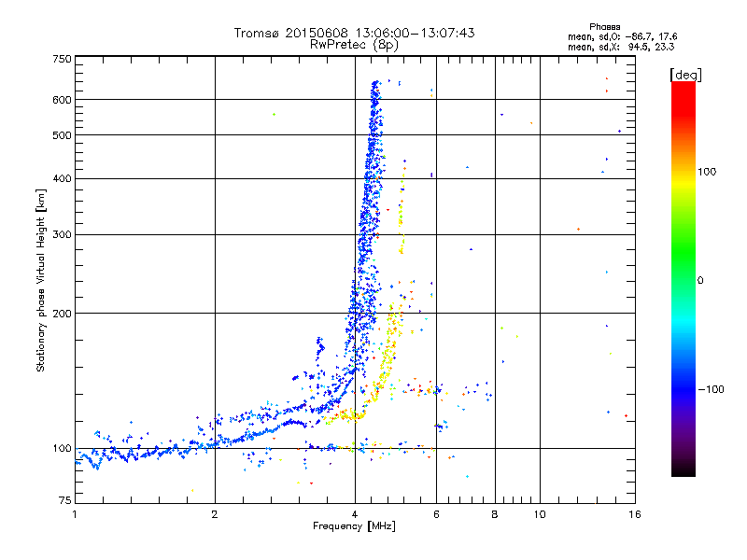Click the 'Frequency [MHz]' axis title
This screenshot has height=560, width=747.
tap(354, 526)
